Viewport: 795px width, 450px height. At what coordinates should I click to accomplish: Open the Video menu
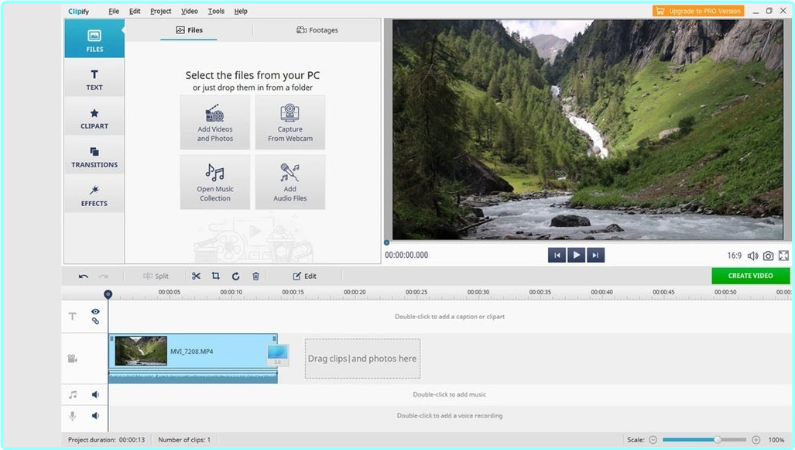pyautogui.click(x=190, y=11)
